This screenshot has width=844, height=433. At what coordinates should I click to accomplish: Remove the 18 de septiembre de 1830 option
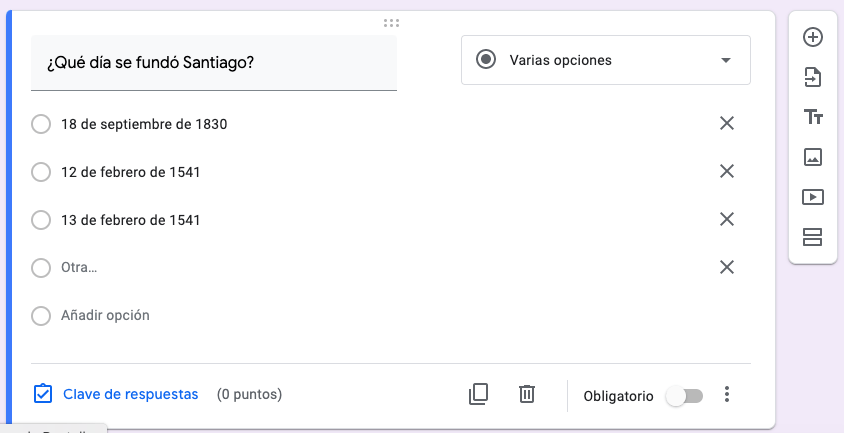(x=727, y=123)
